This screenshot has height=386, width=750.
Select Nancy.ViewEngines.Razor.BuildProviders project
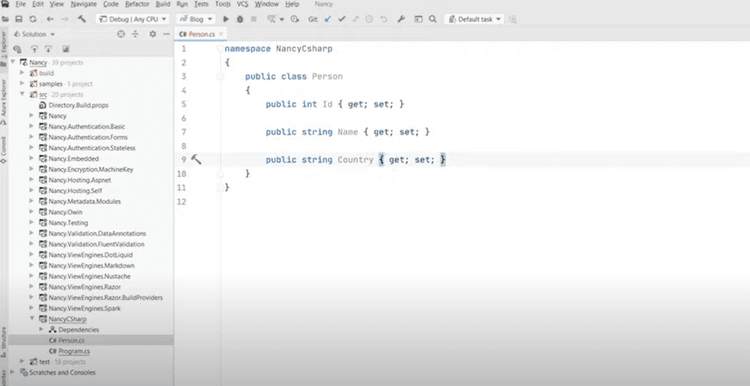coord(101,298)
